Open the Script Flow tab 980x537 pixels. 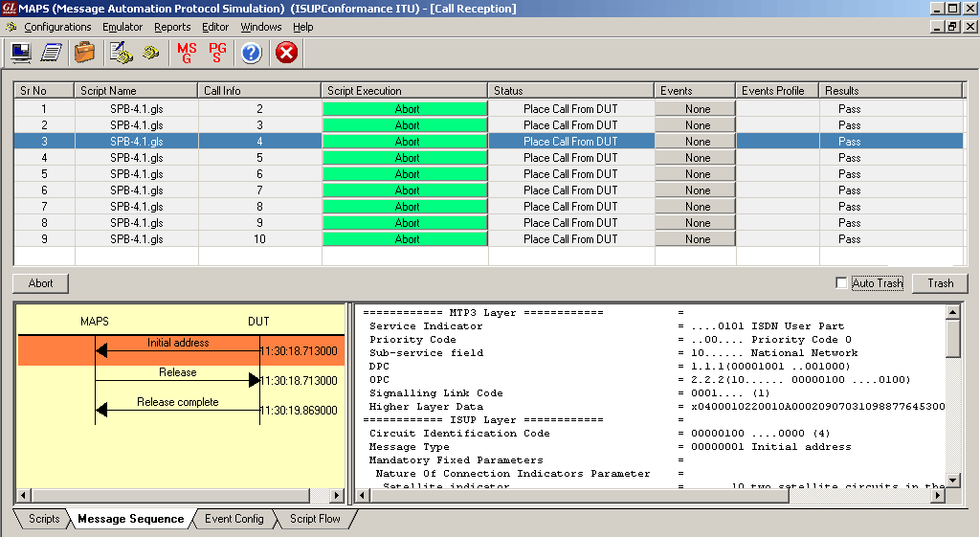pyautogui.click(x=315, y=519)
